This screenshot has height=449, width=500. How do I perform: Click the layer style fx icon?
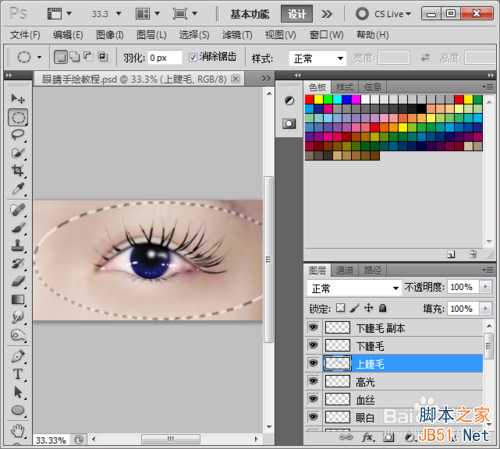pyautogui.click(x=367, y=437)
